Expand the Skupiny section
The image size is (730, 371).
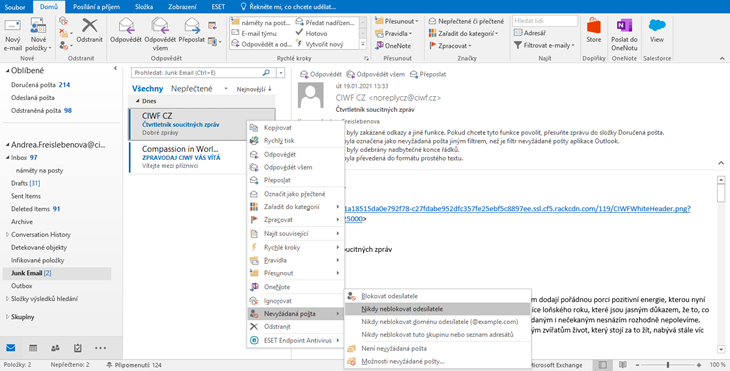[7, 317]
